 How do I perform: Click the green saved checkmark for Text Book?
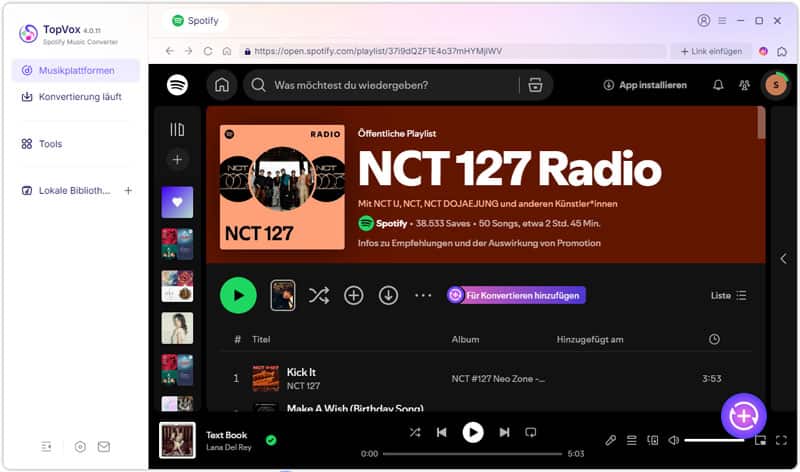pyautogui.click(x=271, y=440)
